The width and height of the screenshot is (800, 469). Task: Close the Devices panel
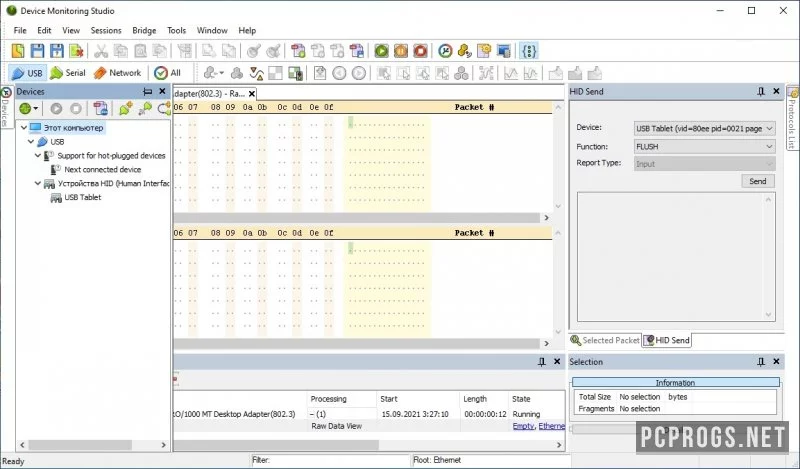162,91
